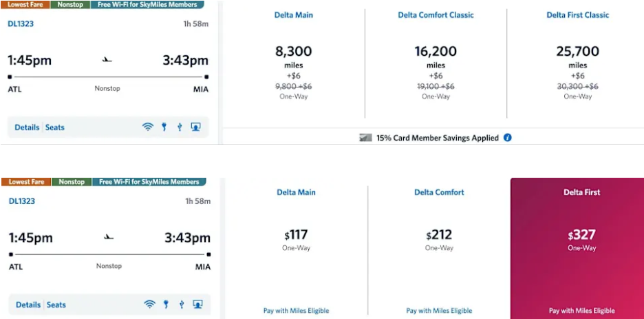Click Wi-Fi icon in miles fare flight card
This screenshot has height=319, width=644.
point(147,127)
